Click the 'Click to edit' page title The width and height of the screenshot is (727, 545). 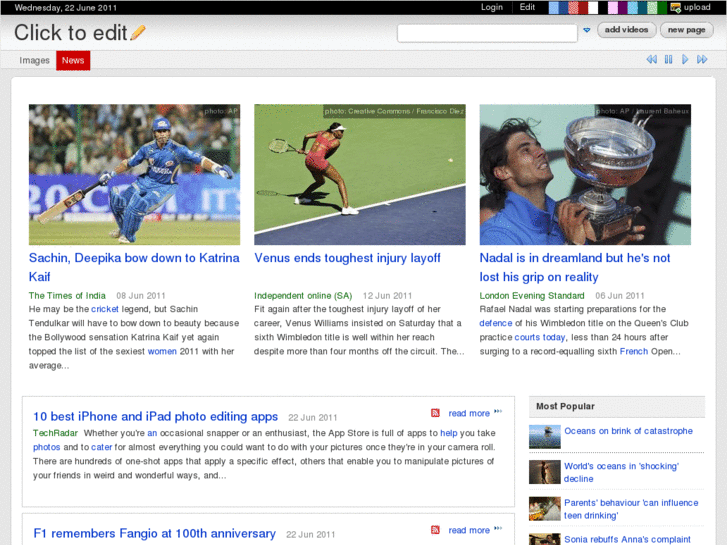[x=70, y=32]
